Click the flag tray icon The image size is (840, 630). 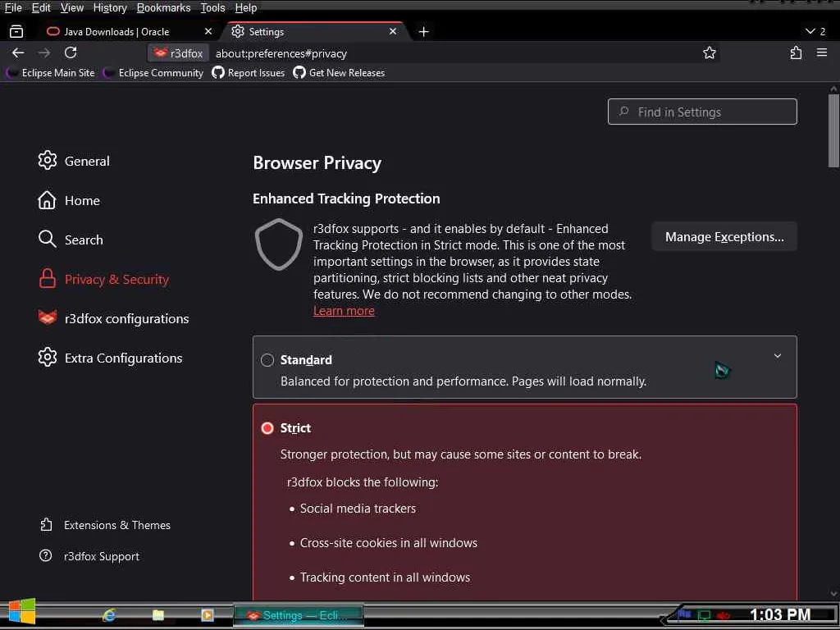click(x=684, y=614)
